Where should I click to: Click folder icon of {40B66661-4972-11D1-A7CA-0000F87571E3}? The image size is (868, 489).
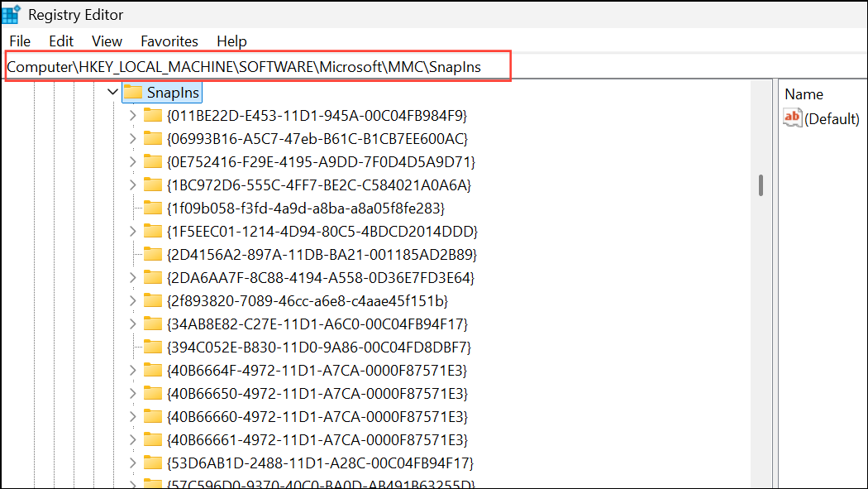point(153,439)
